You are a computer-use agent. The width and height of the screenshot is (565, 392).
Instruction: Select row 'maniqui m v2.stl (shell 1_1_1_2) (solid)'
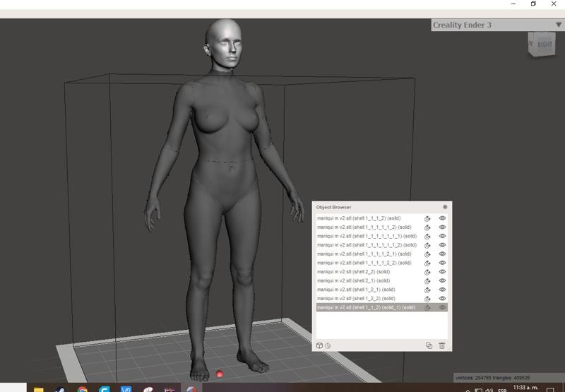click(x=382, y=218)
